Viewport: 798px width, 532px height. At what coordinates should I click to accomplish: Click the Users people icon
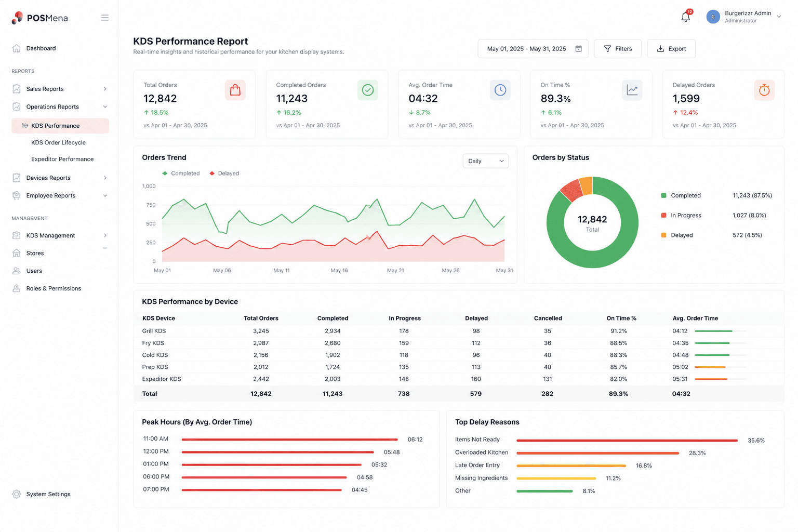(17, 271)
